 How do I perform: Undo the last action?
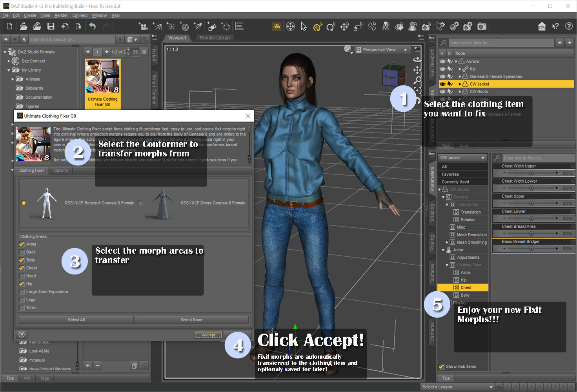(92, 26)
